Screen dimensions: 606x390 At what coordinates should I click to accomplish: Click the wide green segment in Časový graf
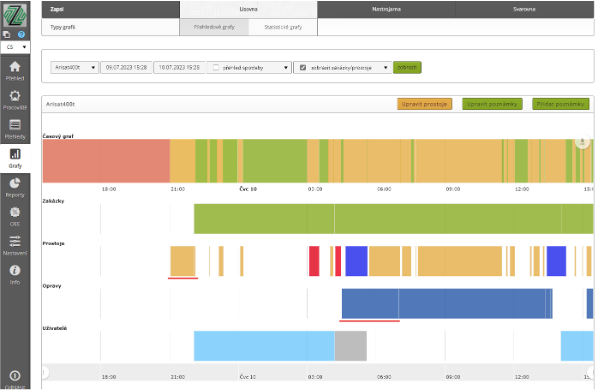tap(275, 161)
